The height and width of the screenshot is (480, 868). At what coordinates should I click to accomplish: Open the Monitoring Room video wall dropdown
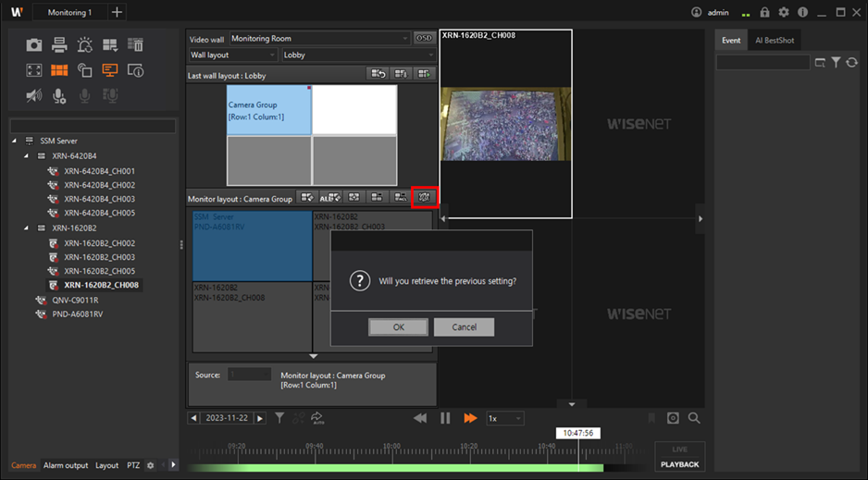click(x=319, y=39)
